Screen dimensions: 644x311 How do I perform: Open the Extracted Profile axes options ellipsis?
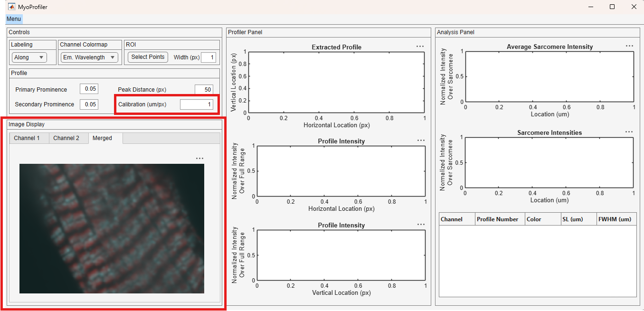420,47
